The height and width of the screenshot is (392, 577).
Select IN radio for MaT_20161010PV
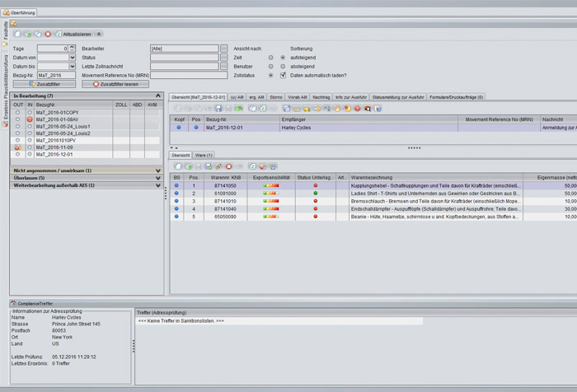tap(30, 141)
